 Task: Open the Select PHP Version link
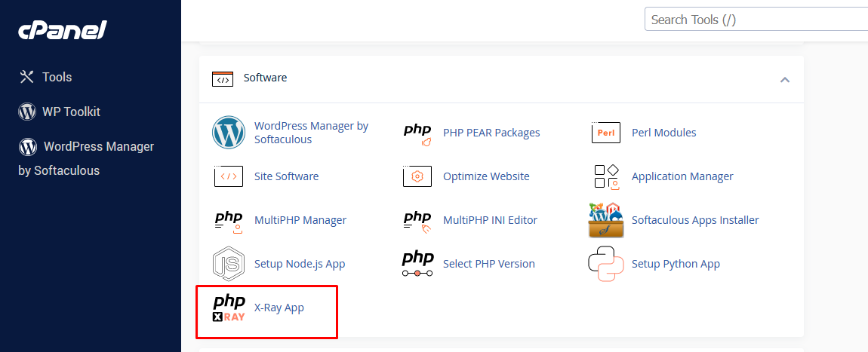pyautogui.click(x=489, y=264)
